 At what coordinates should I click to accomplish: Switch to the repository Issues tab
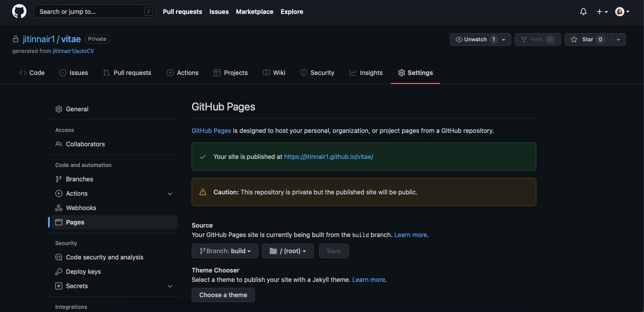point(74,73)
